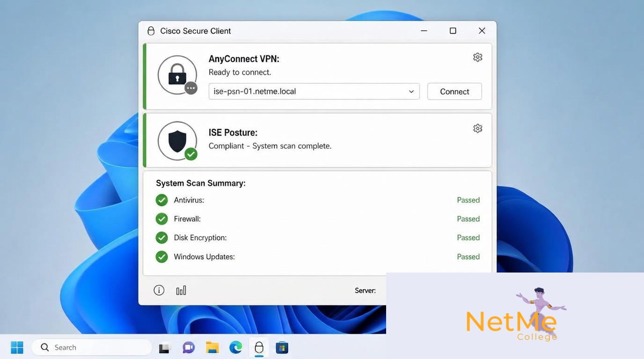The image size is (644, 359).
Task: Open Microsoft Store from taskbar
Action: tap(282, 347)
